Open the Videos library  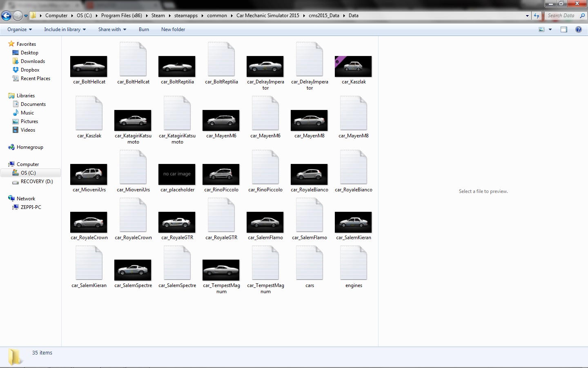click(28, 130)
